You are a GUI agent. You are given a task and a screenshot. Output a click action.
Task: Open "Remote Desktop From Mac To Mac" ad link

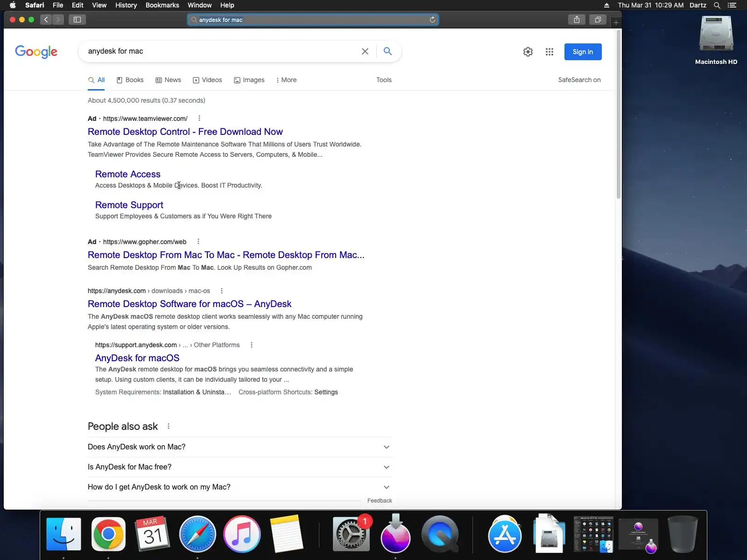[x=226, y=255]
